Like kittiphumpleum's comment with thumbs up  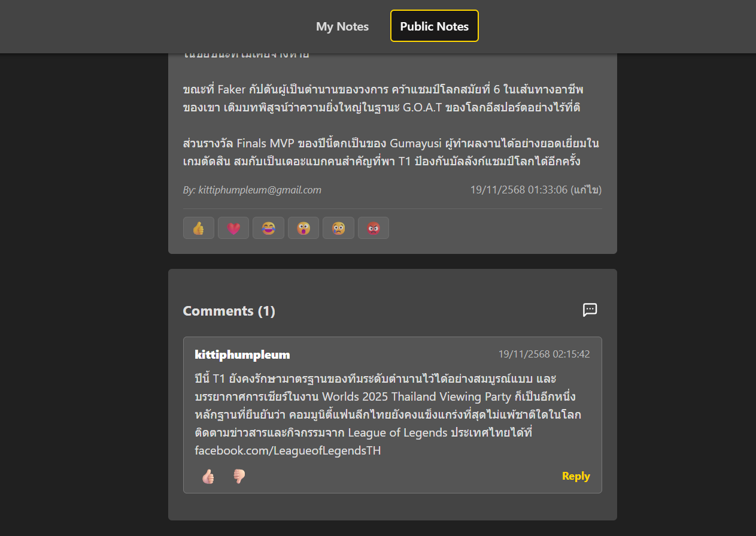click(x=208, y=477)
